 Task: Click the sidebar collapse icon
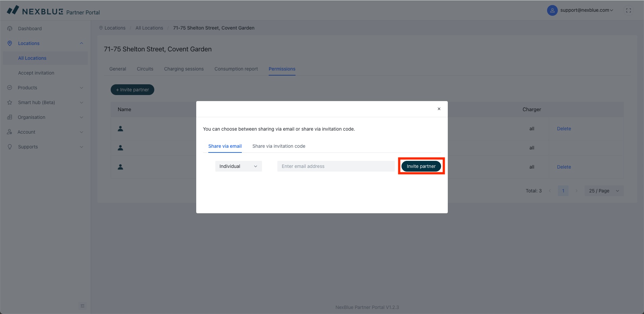tap(83, 306)
